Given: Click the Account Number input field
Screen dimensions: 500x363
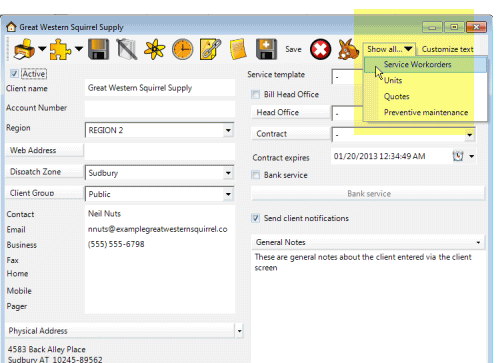Looking at the screenshot, I should coord(160,109).
